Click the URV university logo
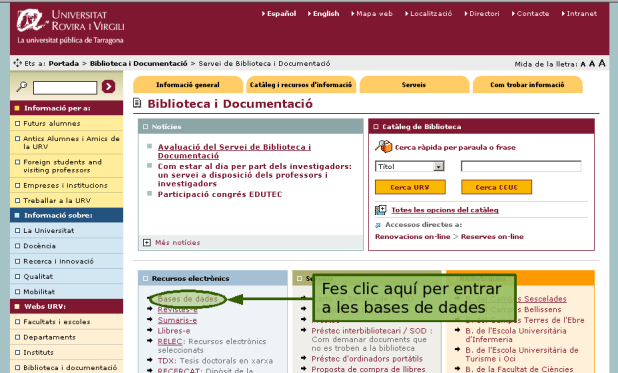The height and width of the screenshot is (373, 618). tap(71, 26)
